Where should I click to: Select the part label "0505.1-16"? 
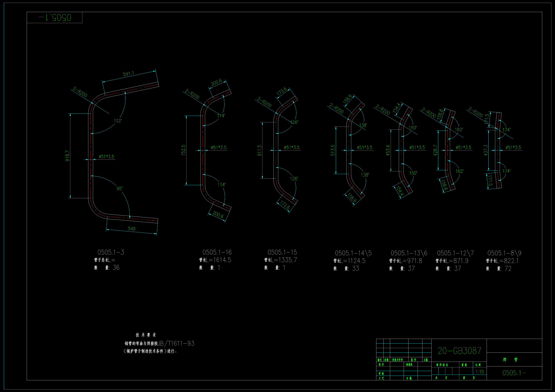point(217,252)
